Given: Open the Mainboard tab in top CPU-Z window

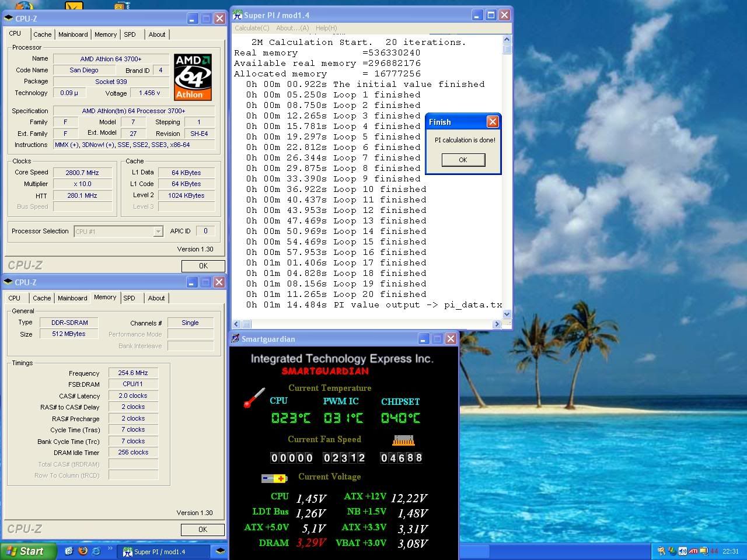Looking at the screenshot, I should pyautogui.click(x=73, y=34).
